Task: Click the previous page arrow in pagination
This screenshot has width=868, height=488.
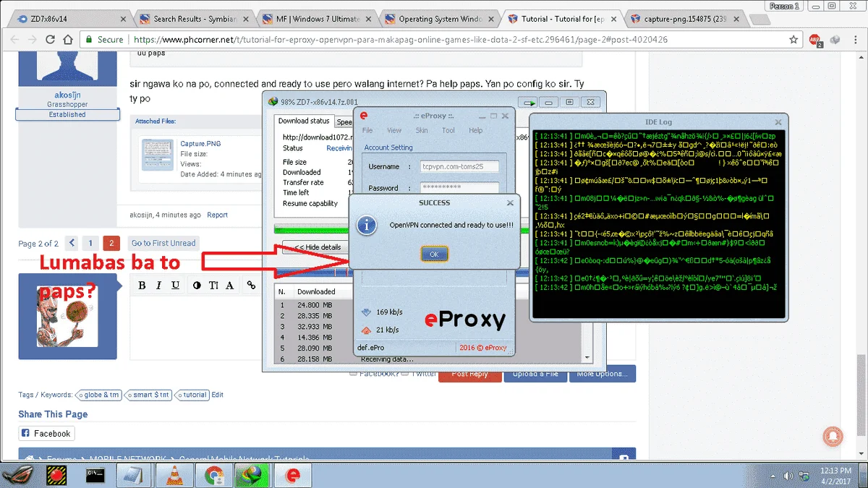Action: [x=72, y=243]
